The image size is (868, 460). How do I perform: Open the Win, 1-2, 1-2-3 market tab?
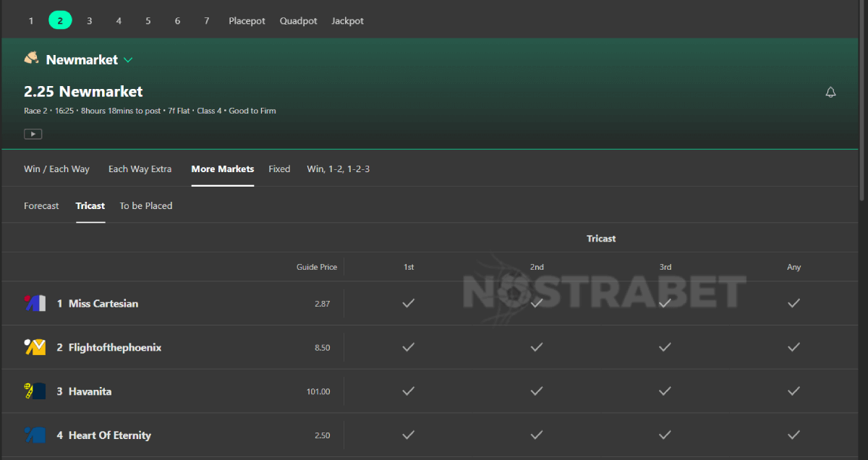click(x=338, y=169)
